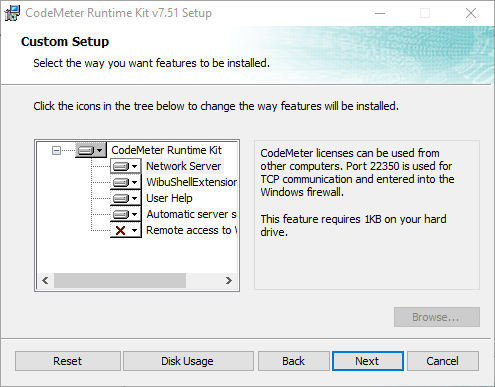Open Remote access feature red X dropdown
Screen dimensions: 495x387
click(x=126, y=230)
